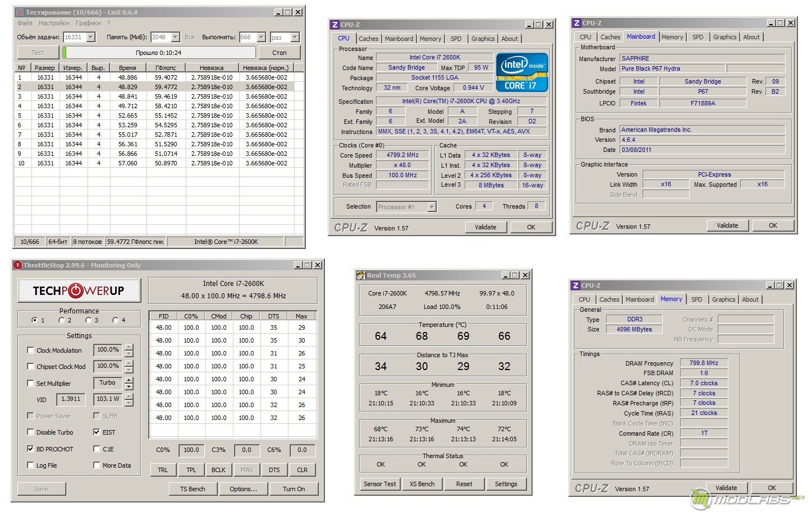Click the Тест button in LinX
Viewport: 812px width, 517px height.
point(38,53)
